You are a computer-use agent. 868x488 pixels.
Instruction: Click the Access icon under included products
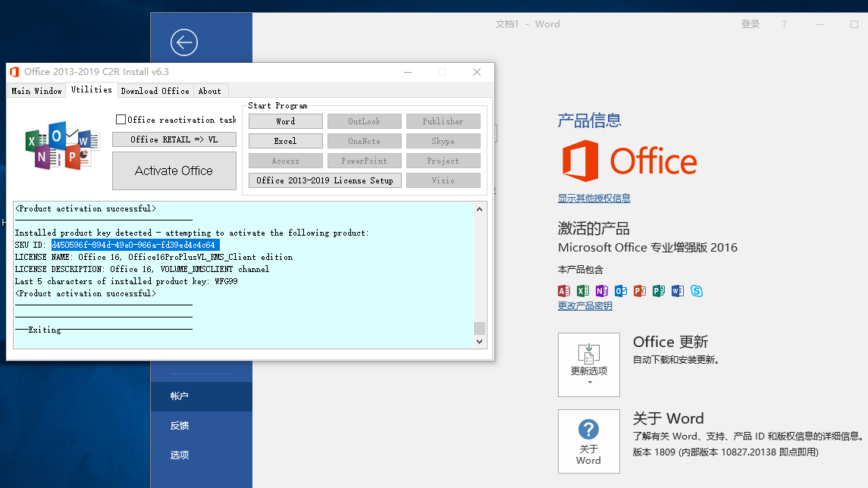pyautogui.click(x=564, y=291)
